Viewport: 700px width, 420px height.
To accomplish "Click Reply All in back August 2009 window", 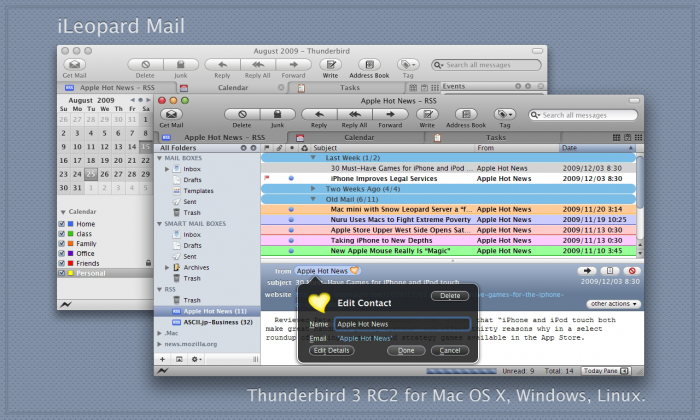I will [x=258, y=65].
